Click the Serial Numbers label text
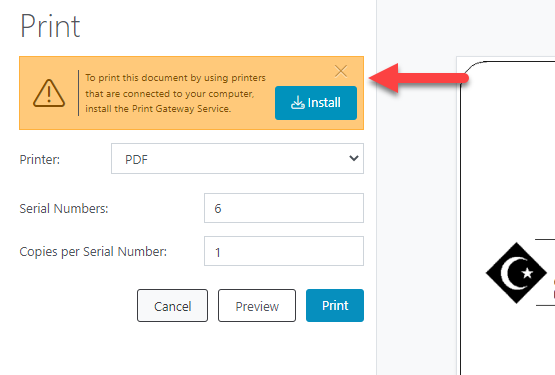 [64, 209]
